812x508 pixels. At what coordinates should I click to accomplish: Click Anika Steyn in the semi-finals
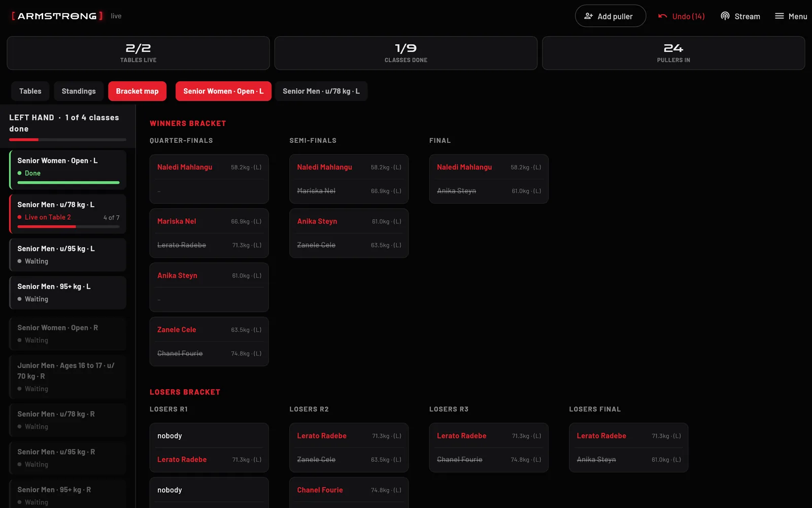coord(317,221)
